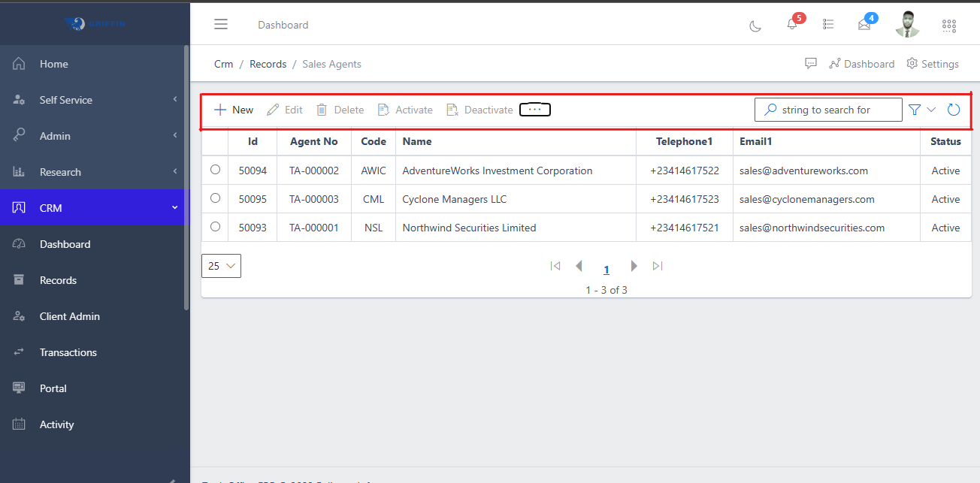Click the New button

click(234, 110)
